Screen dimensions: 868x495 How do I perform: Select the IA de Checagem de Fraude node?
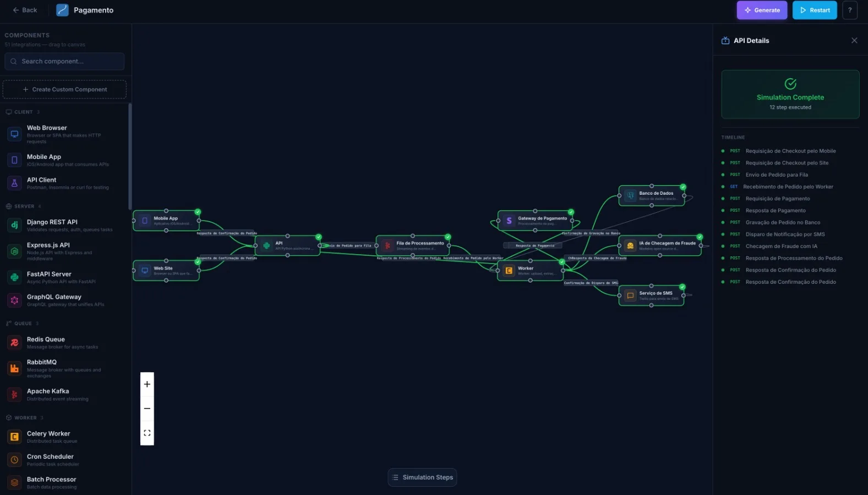(660, 245)
